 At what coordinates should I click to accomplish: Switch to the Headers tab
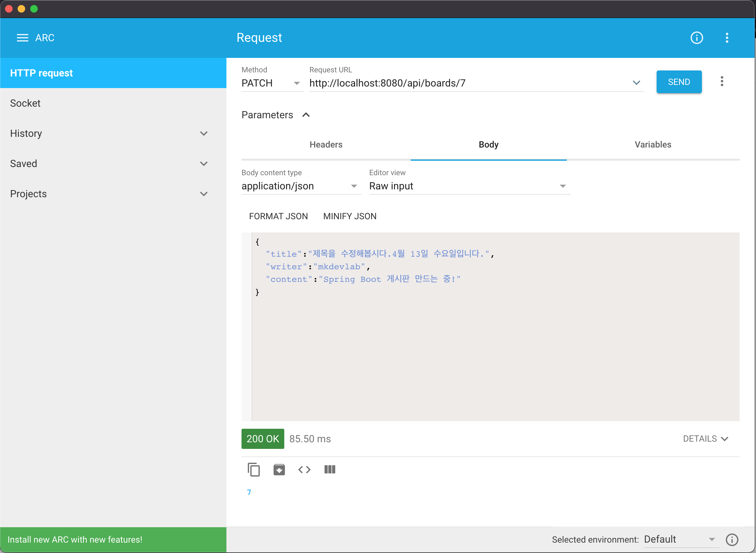pyautogui.click(x=325, y=144)
